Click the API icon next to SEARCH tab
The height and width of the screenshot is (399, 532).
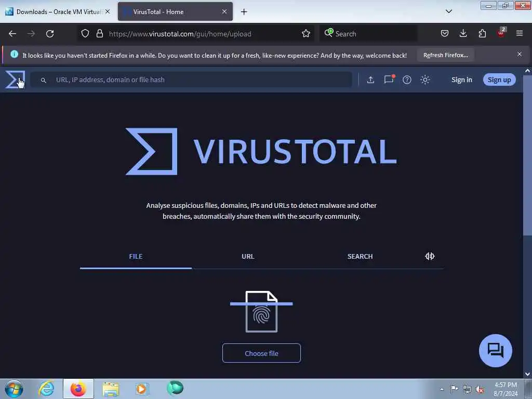[430, 256]
